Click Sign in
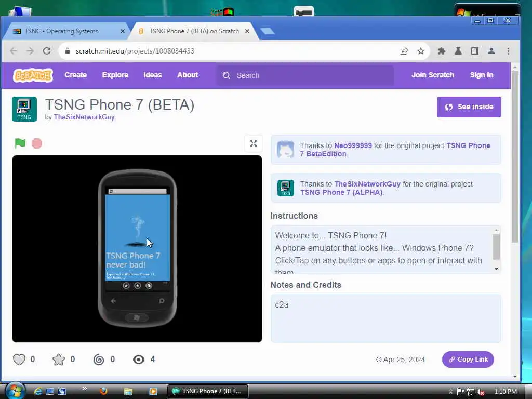The height and width of the screenshot is (399, 532). point(482,75)
